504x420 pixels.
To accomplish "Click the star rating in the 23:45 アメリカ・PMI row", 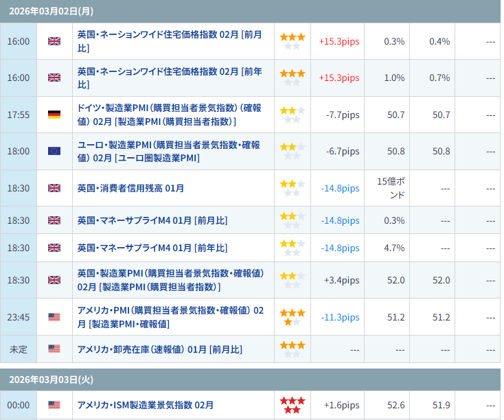I will point(292,317).
